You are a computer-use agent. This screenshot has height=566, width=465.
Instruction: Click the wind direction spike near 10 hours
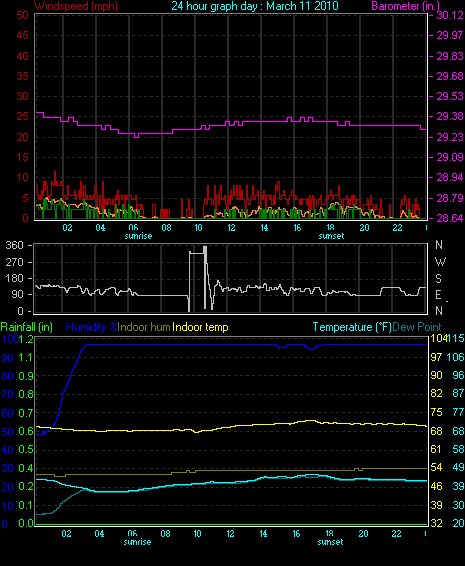coord(197,278)
